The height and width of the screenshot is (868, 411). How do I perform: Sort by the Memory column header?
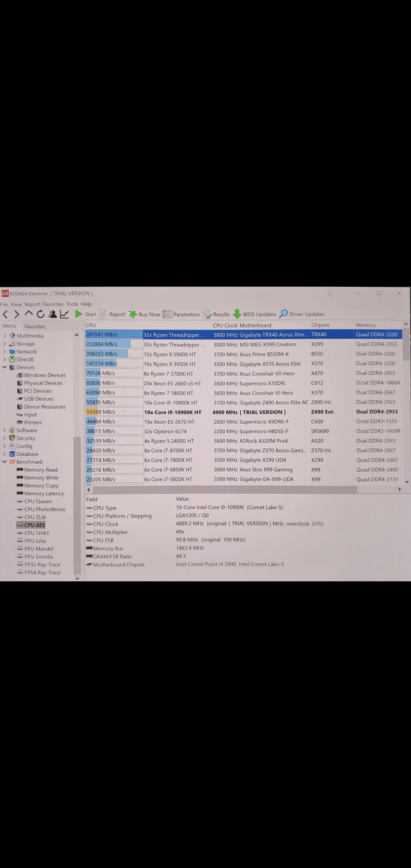366,325
